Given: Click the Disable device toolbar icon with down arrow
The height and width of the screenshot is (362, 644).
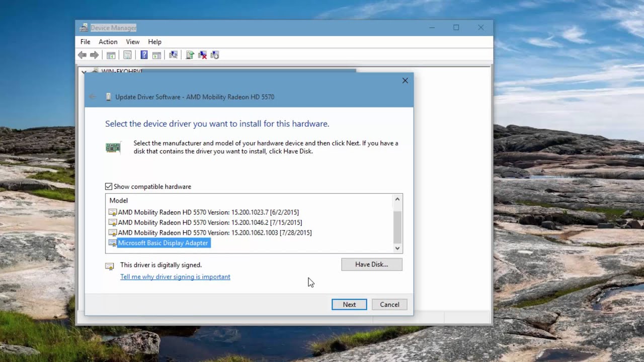Looking at the screenshot, I should 215,55.
